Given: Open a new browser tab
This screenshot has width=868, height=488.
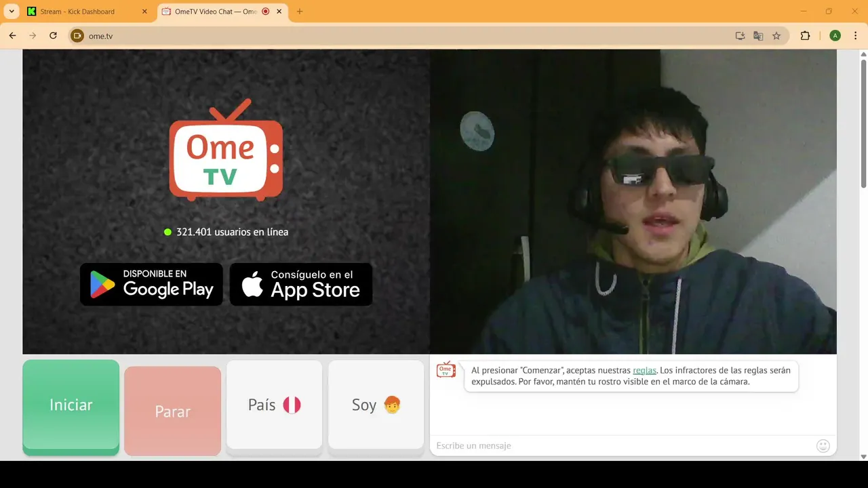Looking at the screenshot, I should (300, 12).
